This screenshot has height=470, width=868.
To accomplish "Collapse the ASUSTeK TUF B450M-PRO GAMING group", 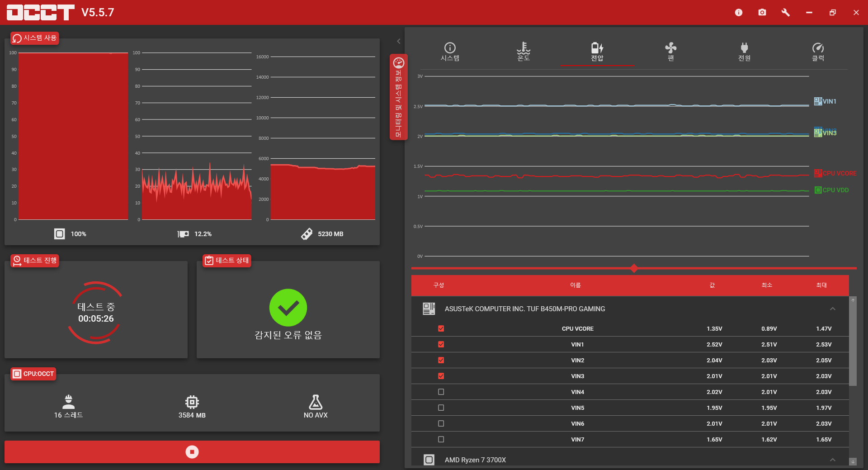I will [833, 309].
